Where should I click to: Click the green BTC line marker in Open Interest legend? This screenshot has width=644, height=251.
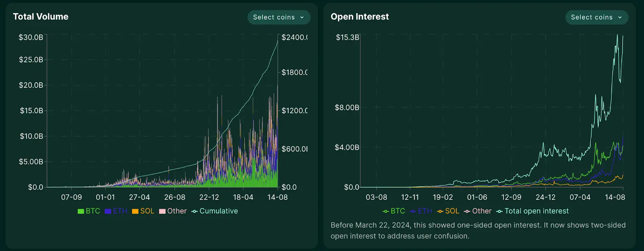click(386, 212)
